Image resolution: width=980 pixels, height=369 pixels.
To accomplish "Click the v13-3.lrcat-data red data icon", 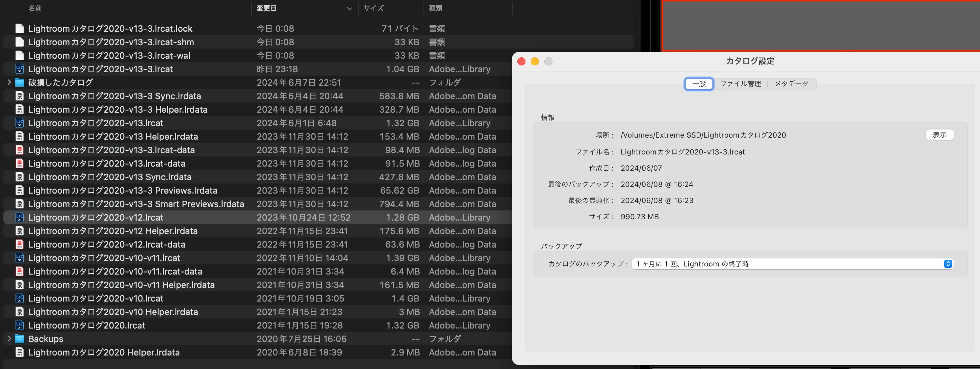I will coord(19,150).
